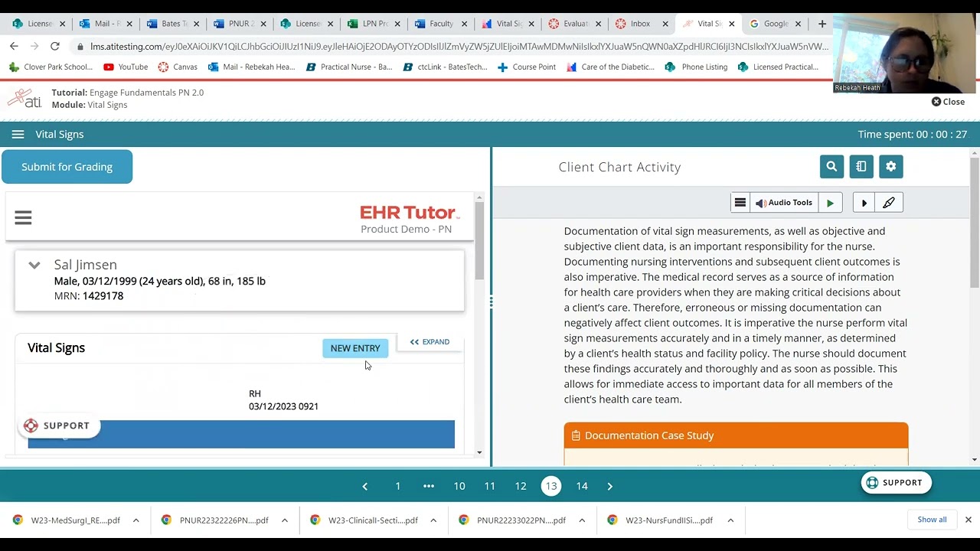Screen dimensions: 980x551
Task: Go to page 10
Action: click(x=459, y=486)
